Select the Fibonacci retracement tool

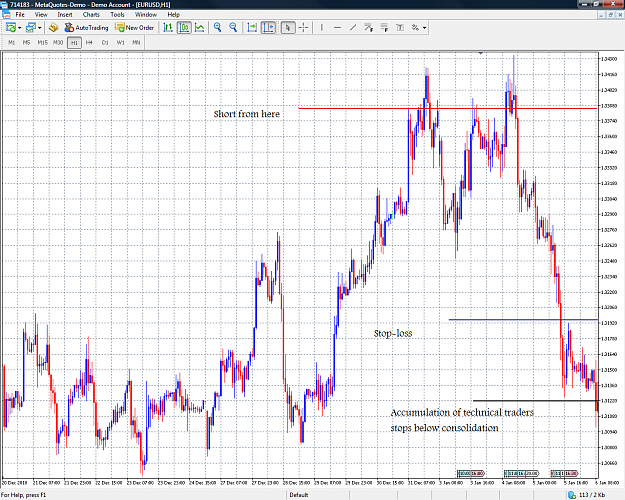384,28
